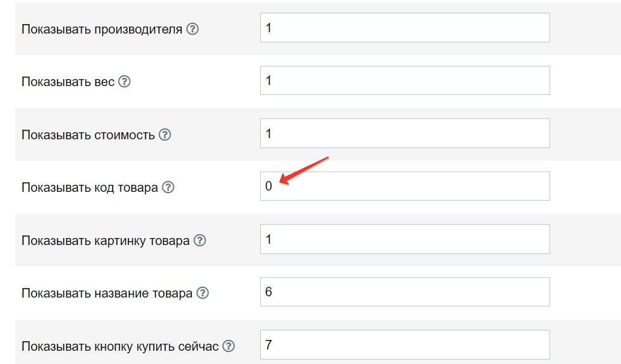
Task: Click the Показывать картинку товара label
Action: (105, 241)
